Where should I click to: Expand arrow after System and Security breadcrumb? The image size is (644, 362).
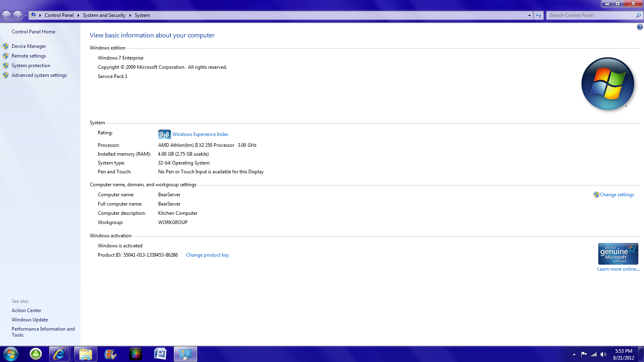point(130,15)
